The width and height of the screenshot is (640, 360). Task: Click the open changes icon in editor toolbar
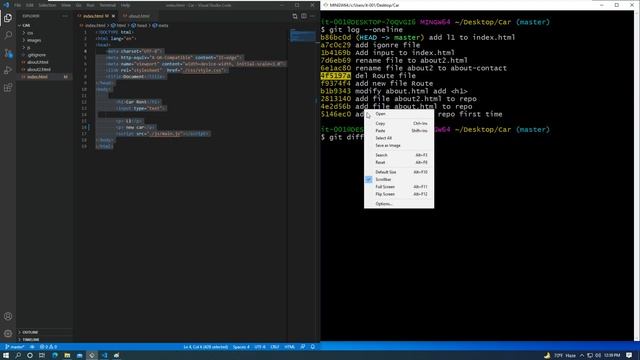295,16
